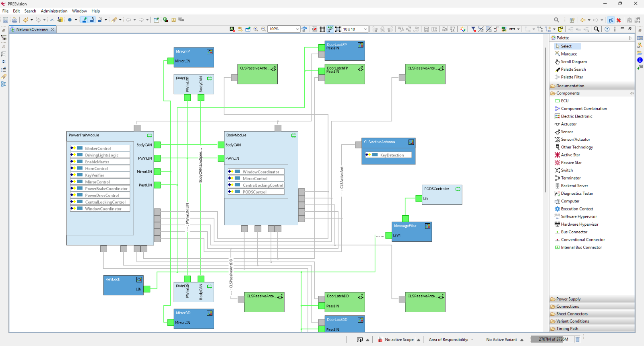
Task: Pick the ECU component in Palette
Action: 561,101
